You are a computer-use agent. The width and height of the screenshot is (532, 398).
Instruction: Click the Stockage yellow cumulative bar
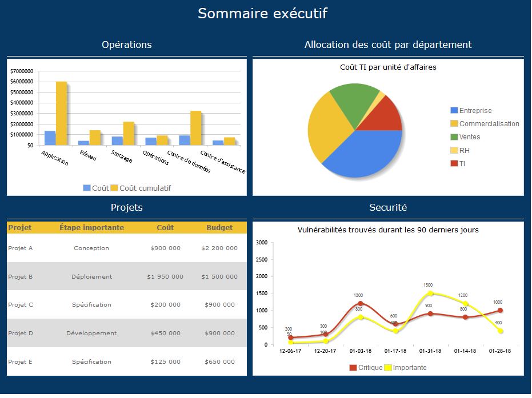pos(129,133)
